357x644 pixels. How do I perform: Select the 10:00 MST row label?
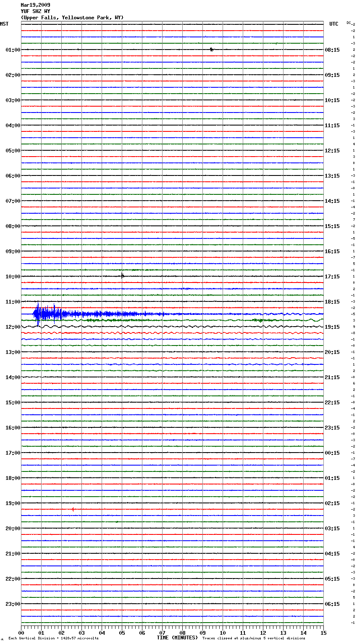tap(13, 277)
